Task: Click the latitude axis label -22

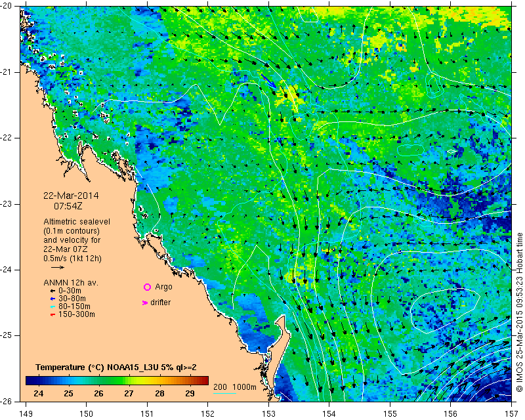Action: tap(6, 138)
